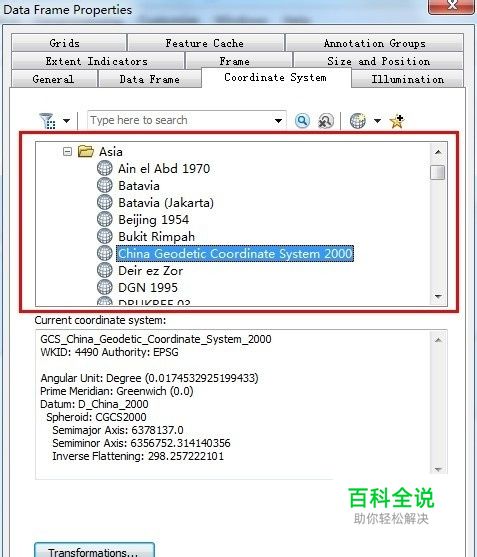Click the clear search icon
Image resolution: width=477 pixels, height=557 pixels.
pyautogui.click(x=325, y=121)
